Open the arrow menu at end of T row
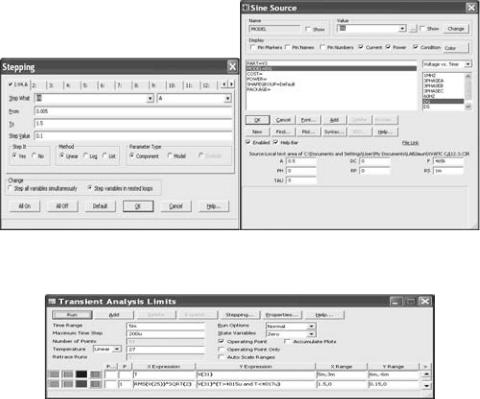The height and width of the screenshot is (399, 480). coord(426,374)
